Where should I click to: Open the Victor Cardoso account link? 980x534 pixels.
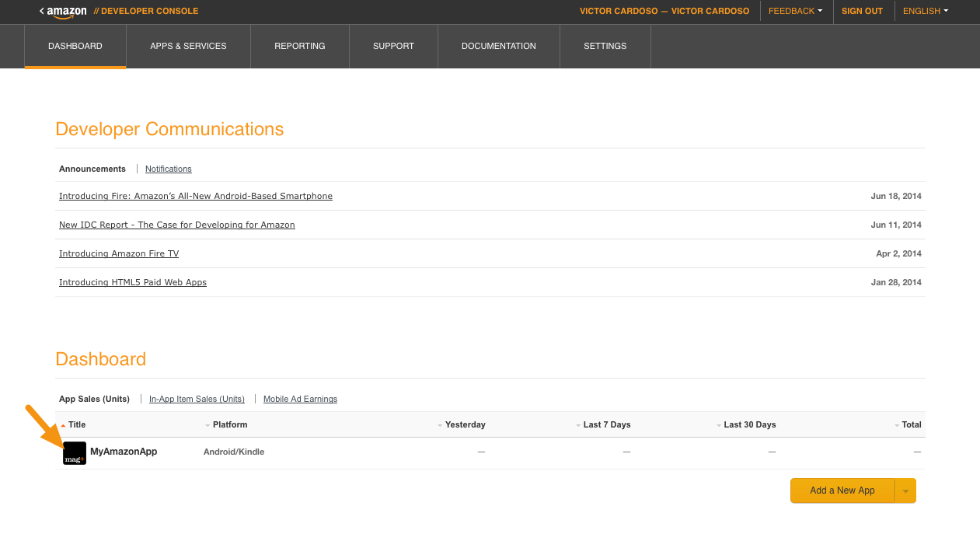coord(664,11)
